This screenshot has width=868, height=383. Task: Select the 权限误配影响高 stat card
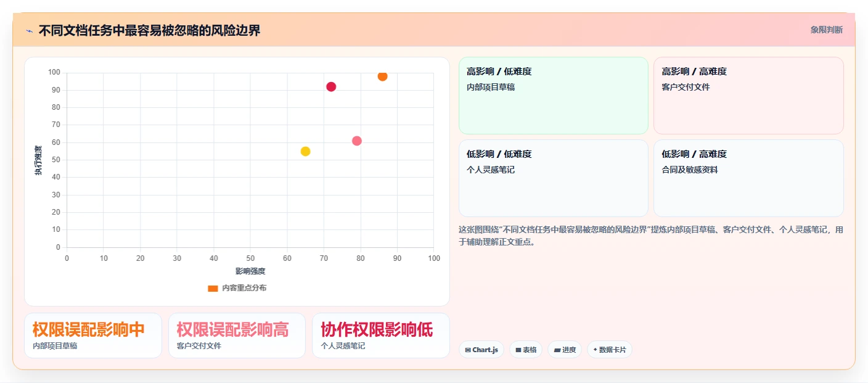pyautogui.click(x=237, y=336)
